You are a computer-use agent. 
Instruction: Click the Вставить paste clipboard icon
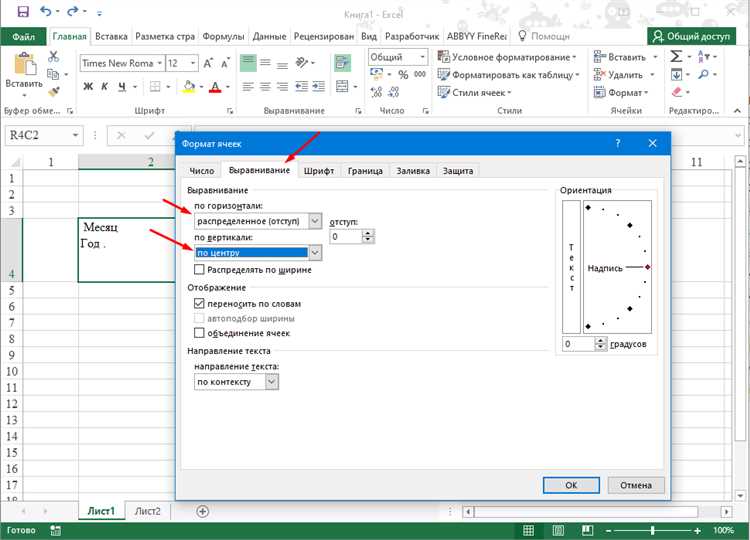click(x=23, y=68)
